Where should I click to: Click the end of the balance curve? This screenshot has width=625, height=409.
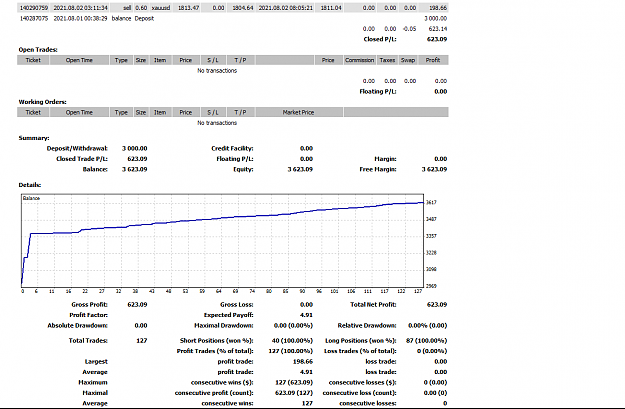(x=423, y=203)
